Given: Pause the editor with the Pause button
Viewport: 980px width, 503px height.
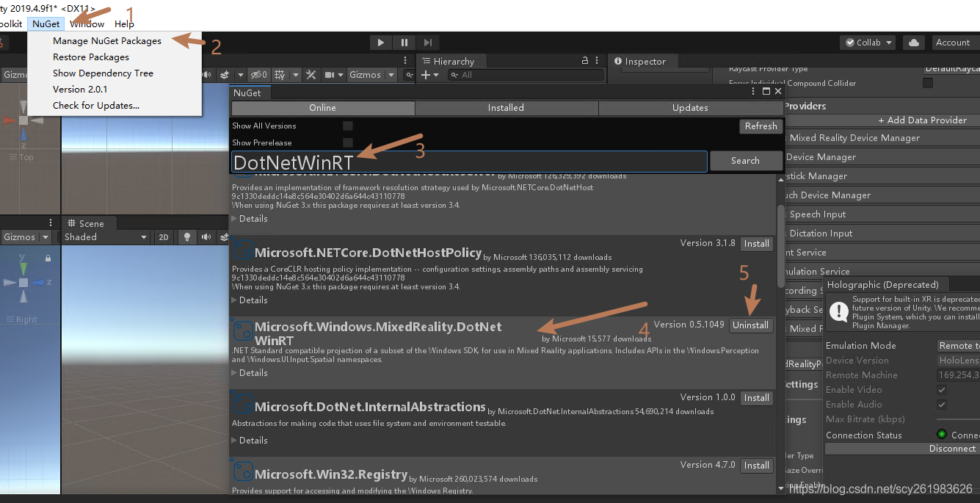Looking at the screenshot, I should (404, 43).
